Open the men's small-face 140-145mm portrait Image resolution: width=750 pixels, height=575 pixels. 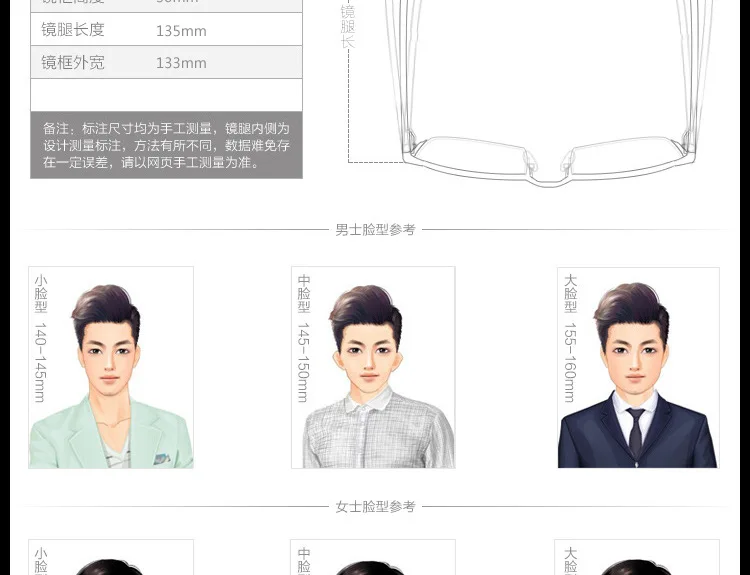(x=111, y=367)
